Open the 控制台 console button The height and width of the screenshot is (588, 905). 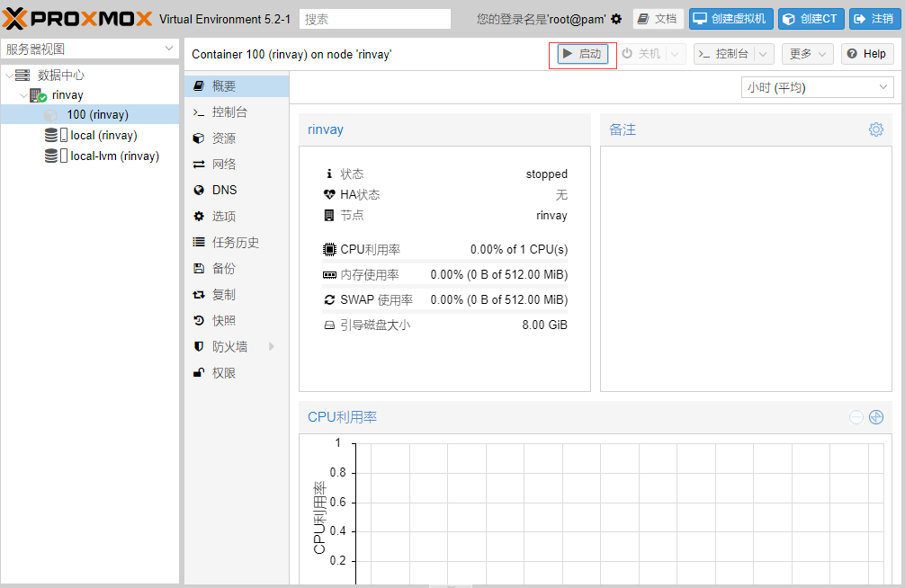pyautogui.click(x=724, y=54)
